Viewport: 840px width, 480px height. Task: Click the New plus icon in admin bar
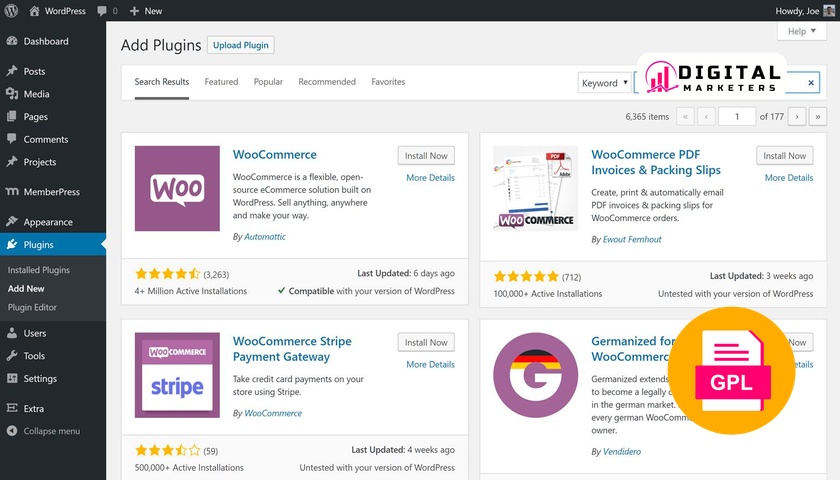click(x=134, y=11)
